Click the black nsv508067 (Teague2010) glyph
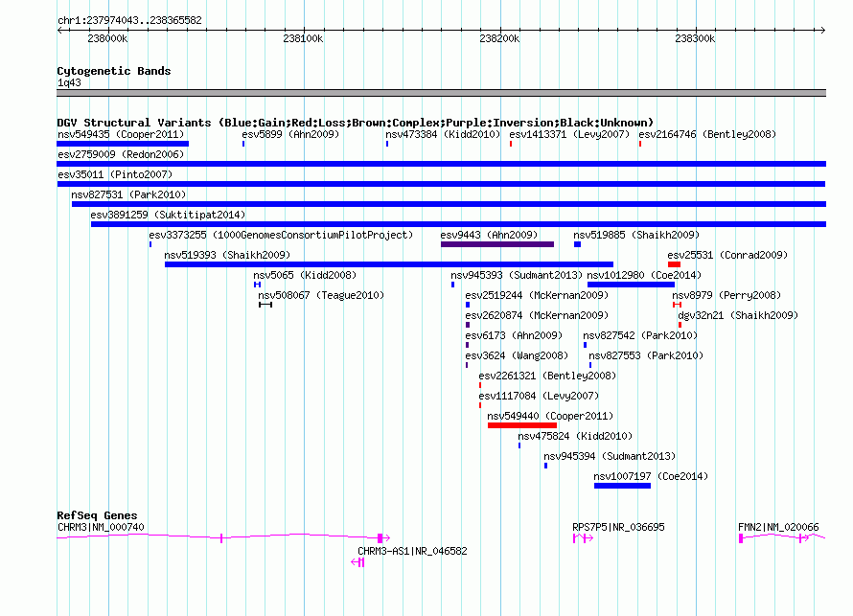 click(265, 305)
